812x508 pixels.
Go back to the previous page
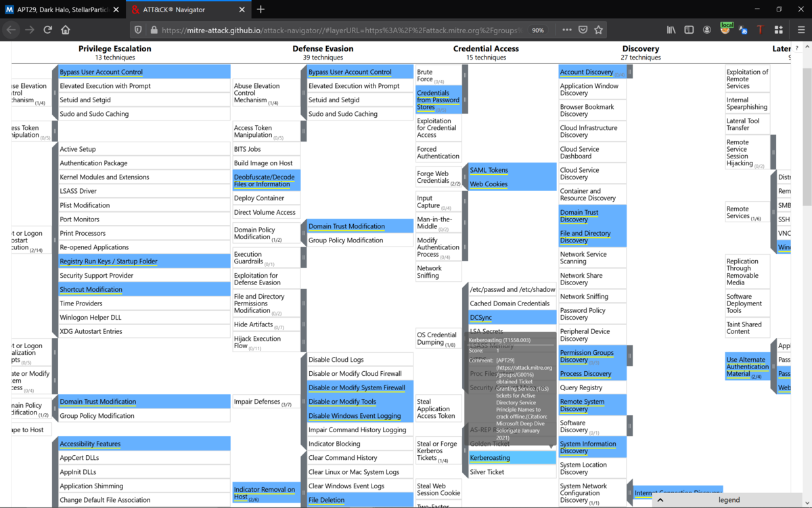click(x=11, y=30)
